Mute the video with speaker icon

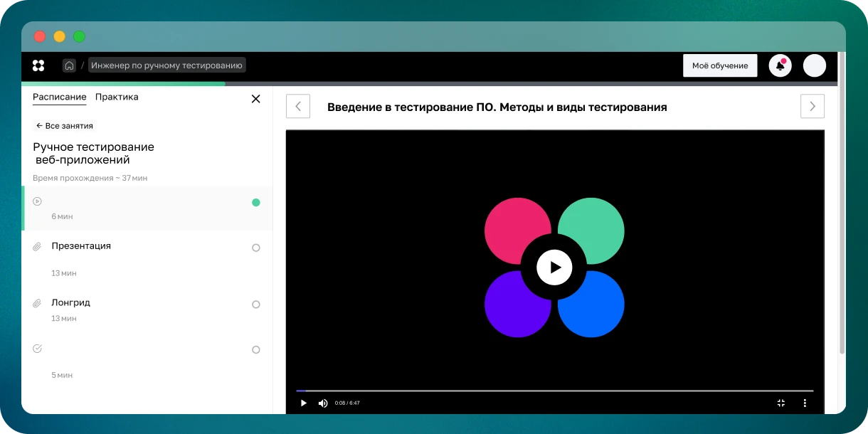(x=323, y=403)
